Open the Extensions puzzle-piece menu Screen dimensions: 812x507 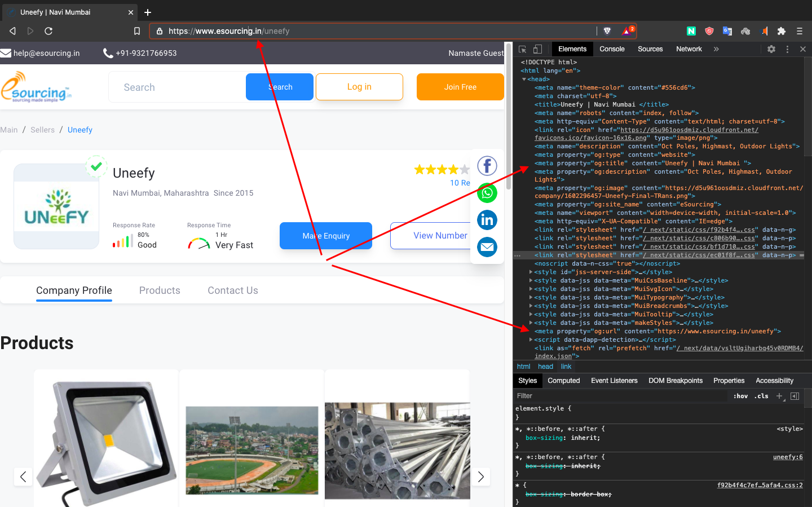(x=782, y=31)
